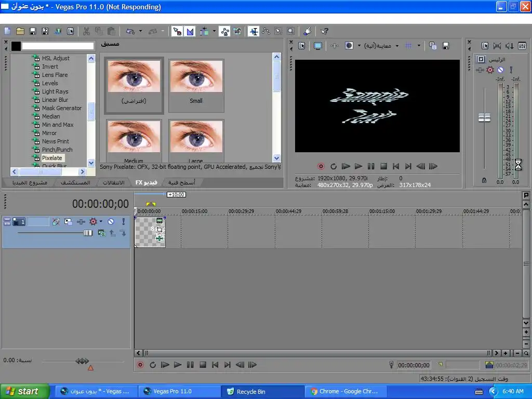Mute video track 1
The width and height of the screenshot is (532, 399).
coord(111,221)
